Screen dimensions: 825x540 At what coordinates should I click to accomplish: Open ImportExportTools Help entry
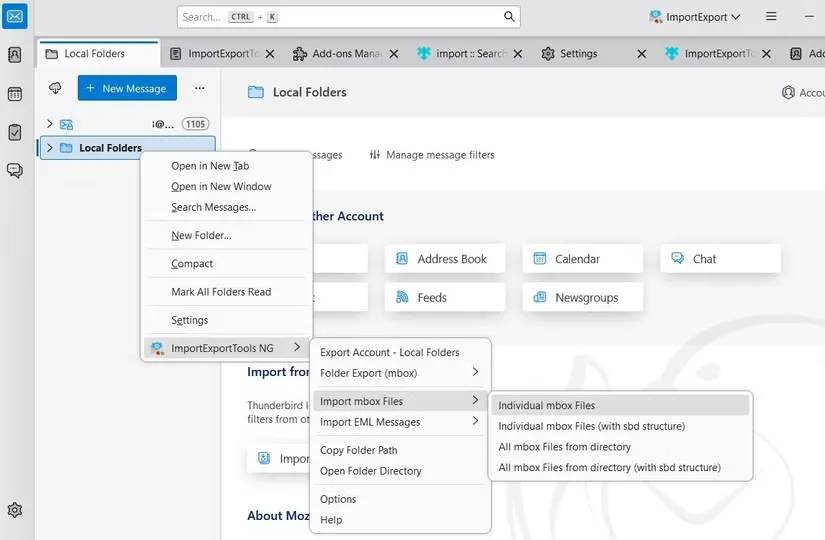click(x=400, y=520)
